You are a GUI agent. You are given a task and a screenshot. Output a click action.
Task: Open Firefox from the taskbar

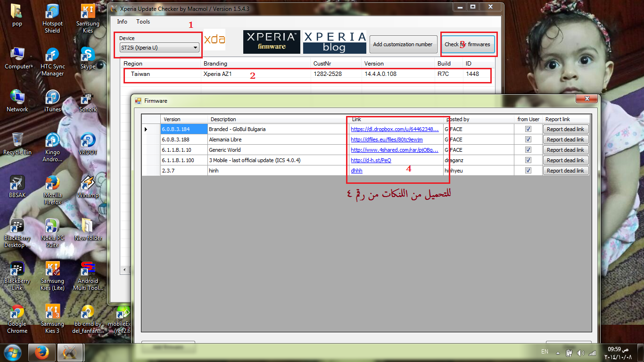click(42, 353)
